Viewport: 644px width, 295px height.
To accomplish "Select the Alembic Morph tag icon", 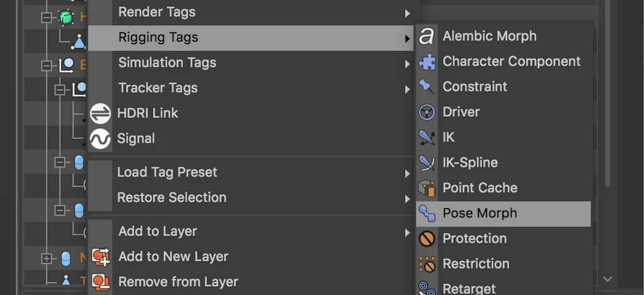I will 426,36.
